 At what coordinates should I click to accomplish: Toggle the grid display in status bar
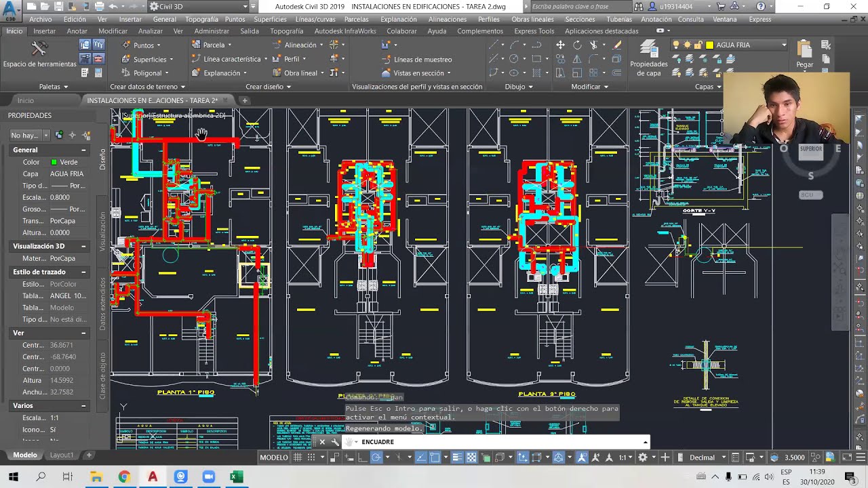point(297,457)
